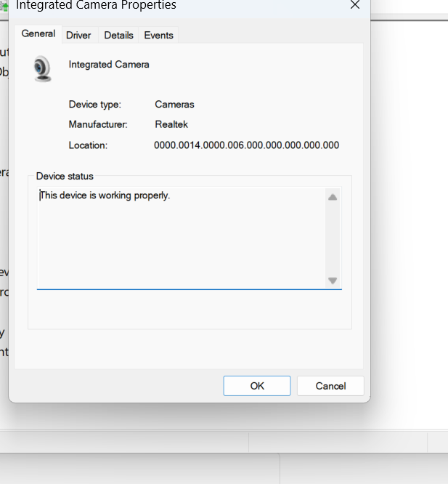
Task: Click the scroll down arrow in Device status
Action: (333, 281)
